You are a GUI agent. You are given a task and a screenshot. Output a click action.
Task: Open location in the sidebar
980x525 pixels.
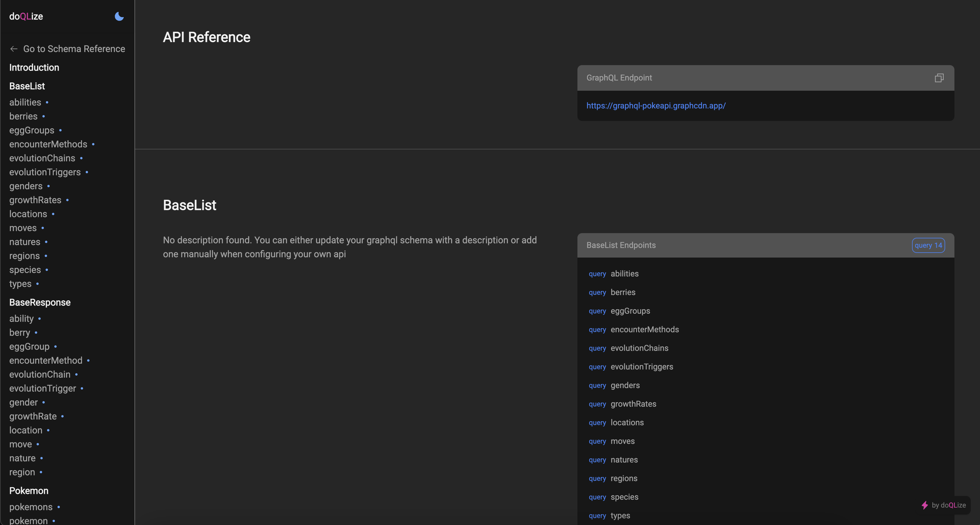26,430
